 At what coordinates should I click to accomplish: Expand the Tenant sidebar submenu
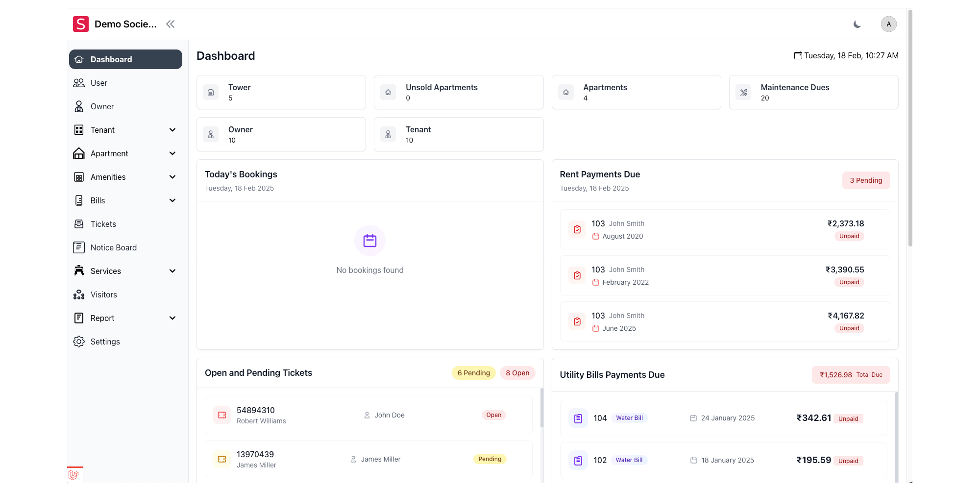click(172, 130)
